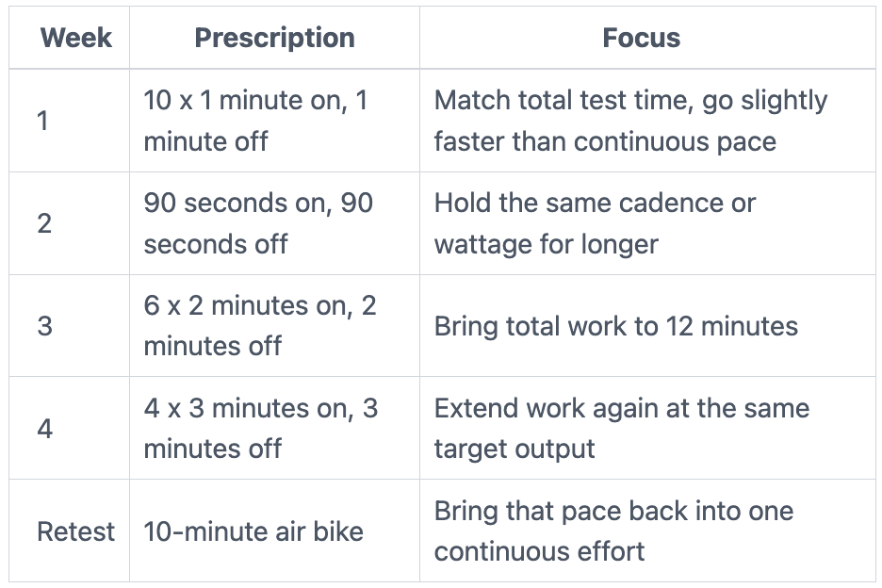This screenshot has width=882, height=588.
Task: Click the '10 x 1 minute on' prescription cell
Action: coord(274,121)
